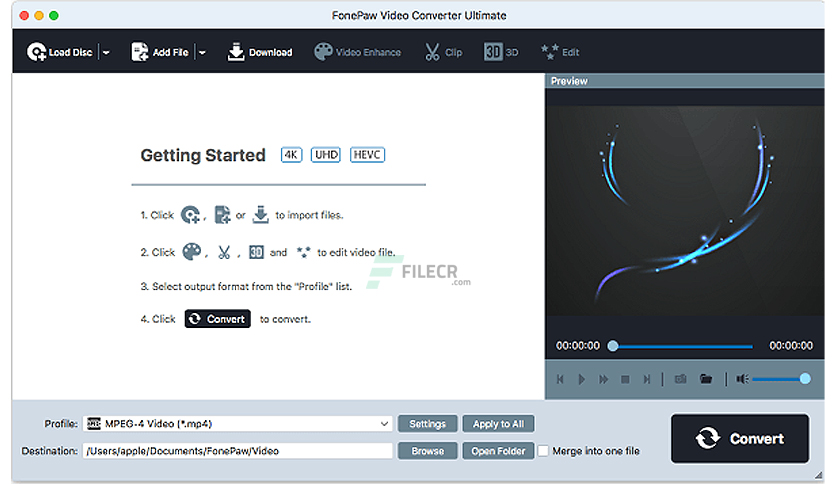This screenshot has width=836, height=484.
Task: Skip to previous in preview player
Action: point(560,379)
